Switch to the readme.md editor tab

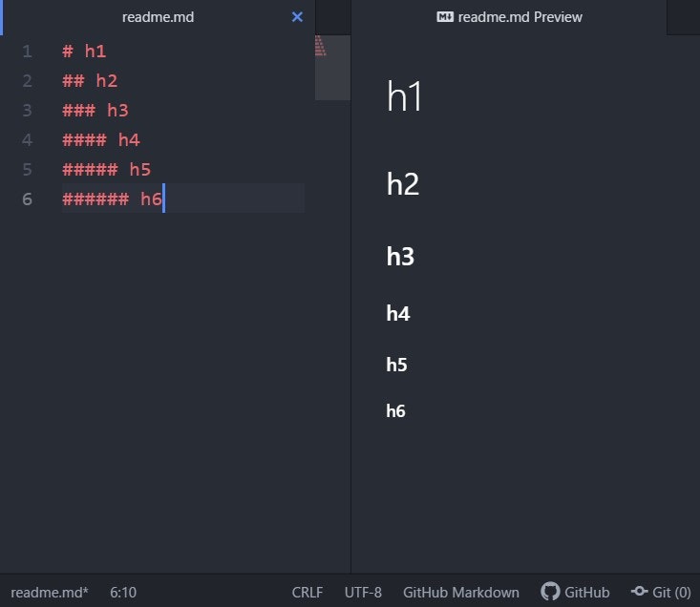pyautogui.click(x=158, y=17)
